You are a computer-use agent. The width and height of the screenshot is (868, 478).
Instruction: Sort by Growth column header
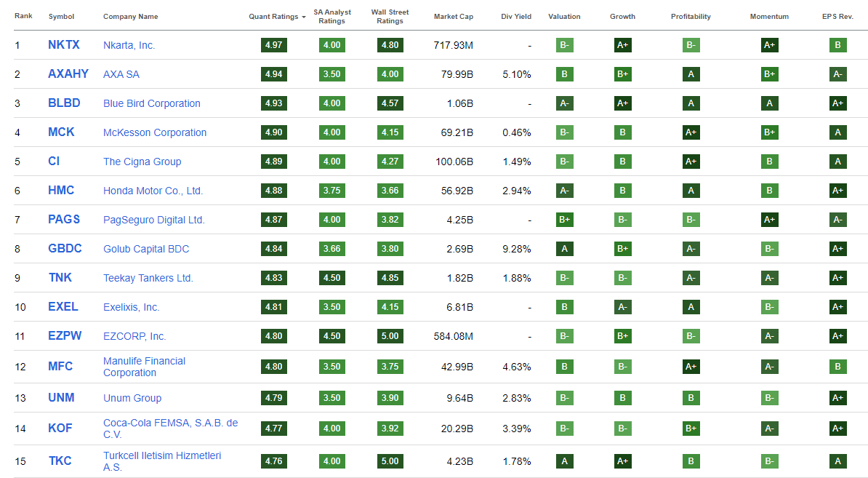[x=622, y=17]
